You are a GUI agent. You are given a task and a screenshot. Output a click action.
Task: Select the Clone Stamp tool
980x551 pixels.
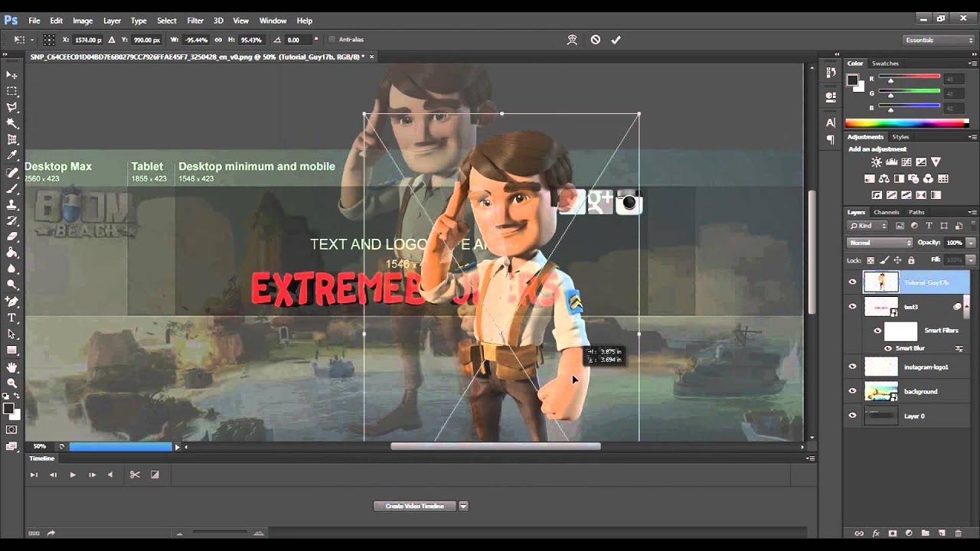click(11, 204)
